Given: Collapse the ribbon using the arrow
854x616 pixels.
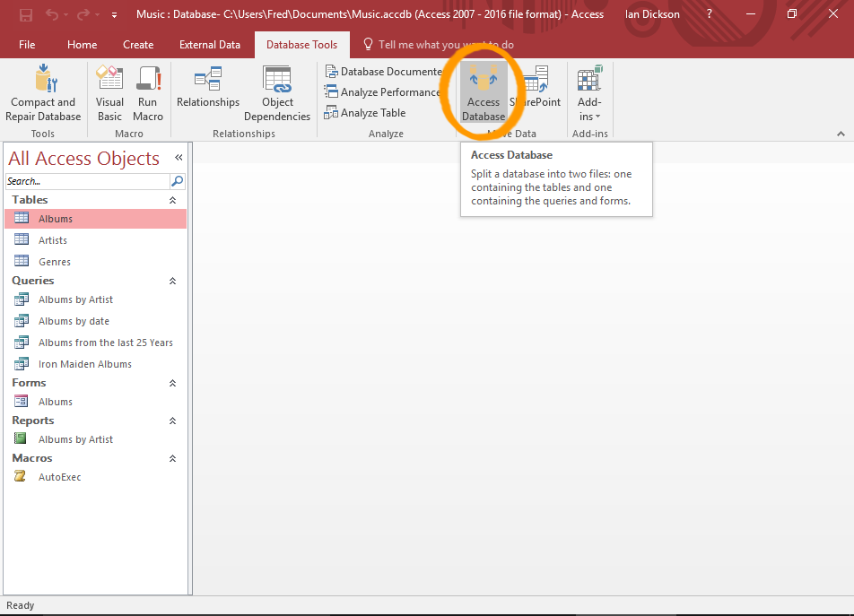Looking at the screenshot, I should 841,134.
